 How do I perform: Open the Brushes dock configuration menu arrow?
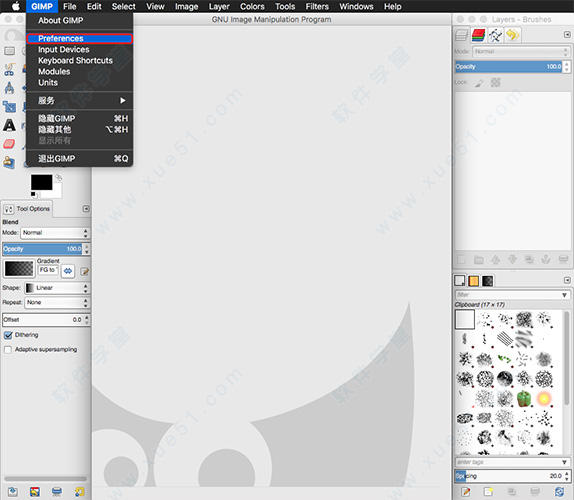click(x=567, y=280)
